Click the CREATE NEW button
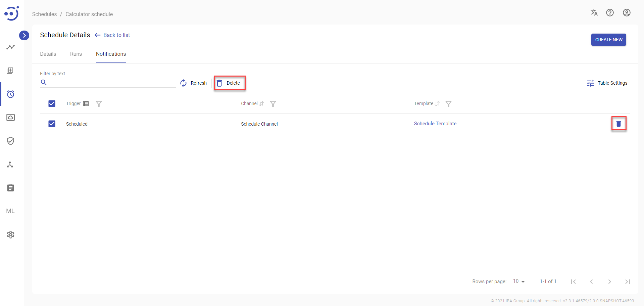The image size is (644, 306). tap(608, 40)
